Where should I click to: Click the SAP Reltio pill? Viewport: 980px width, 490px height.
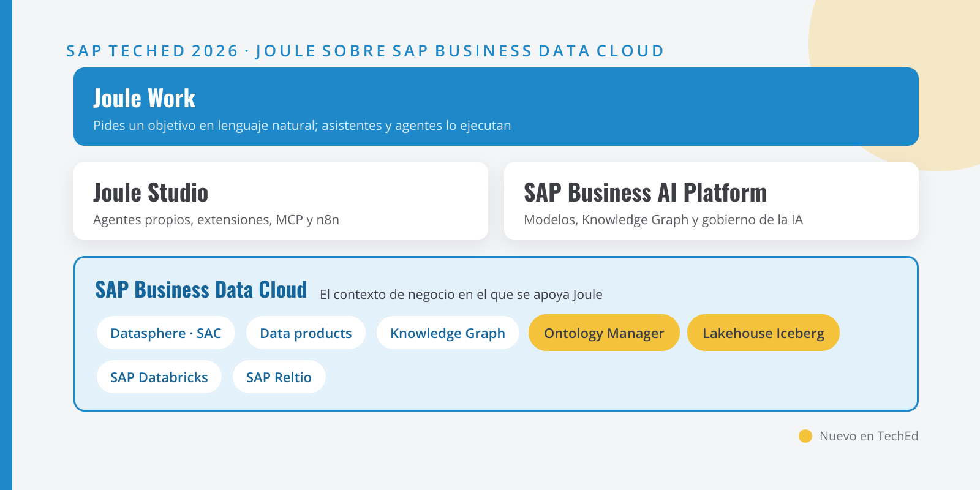pos(279,377)
